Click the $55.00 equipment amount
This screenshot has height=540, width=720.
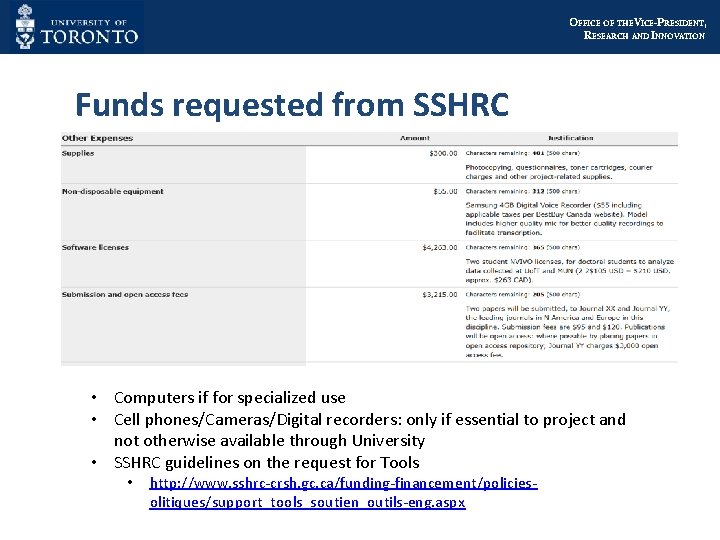pyautogui.click(x=445, y=191)
